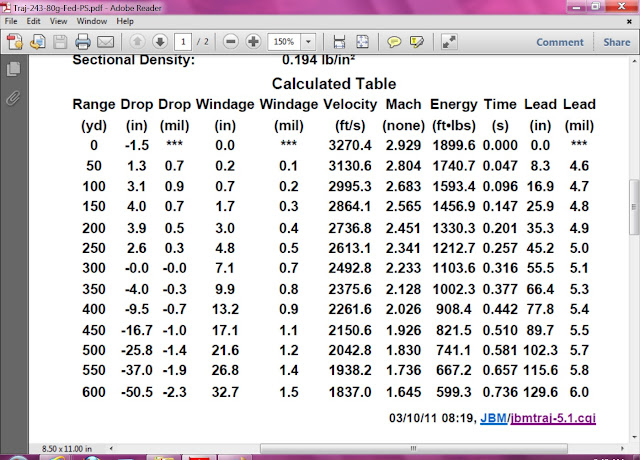Follow the JBM link
This screenshot has width=640, height=460.
[493, 418]
